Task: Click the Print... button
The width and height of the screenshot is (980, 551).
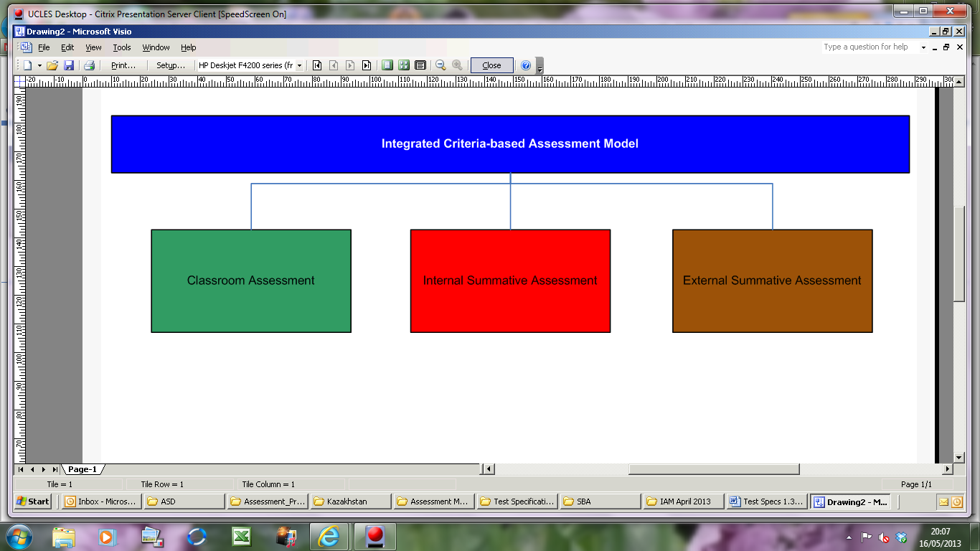Action: [123, 65]
